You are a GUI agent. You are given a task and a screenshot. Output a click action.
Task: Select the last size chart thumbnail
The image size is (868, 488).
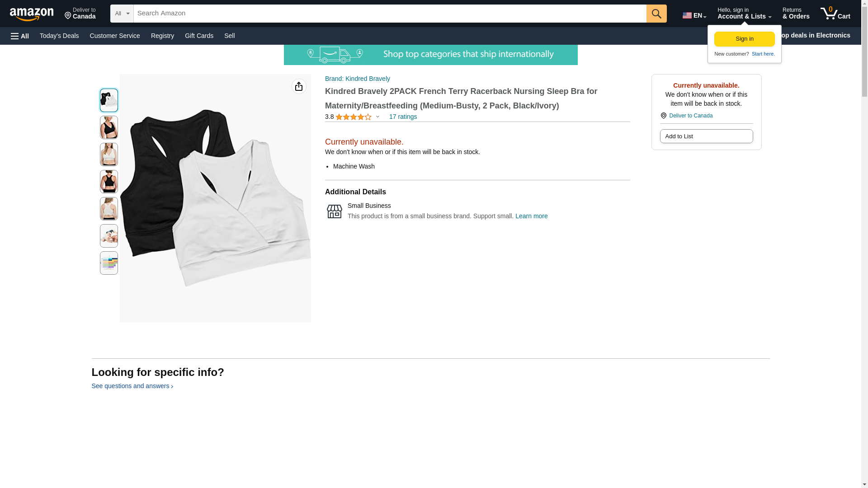pos(109,263)
